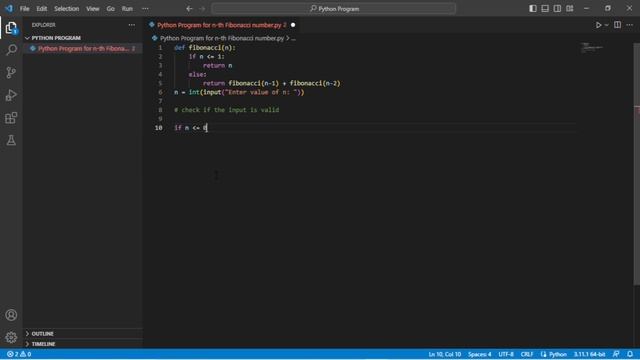The width and height of the screenshot is (640, 360).
Task: Open the View menu
Action: click(93, 9)
